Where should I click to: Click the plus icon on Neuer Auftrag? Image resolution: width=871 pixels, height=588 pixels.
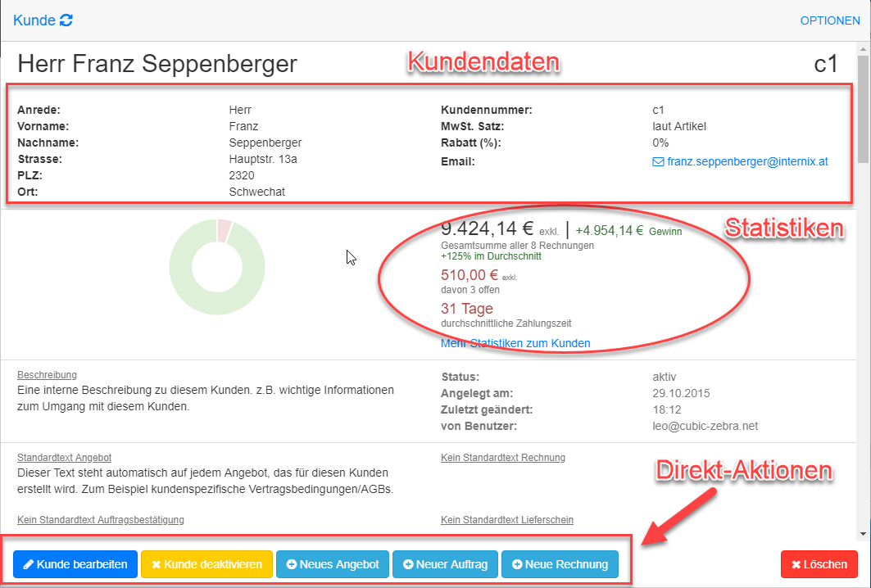[x=408, y=564]
